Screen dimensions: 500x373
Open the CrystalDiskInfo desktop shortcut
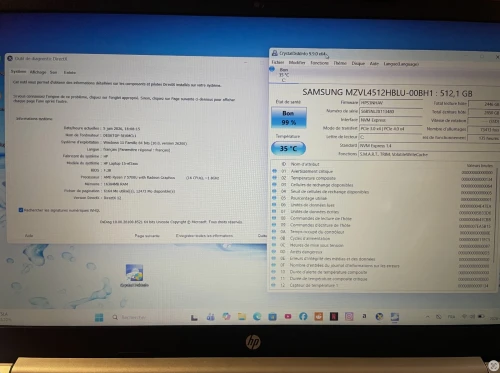click(134, 275)
